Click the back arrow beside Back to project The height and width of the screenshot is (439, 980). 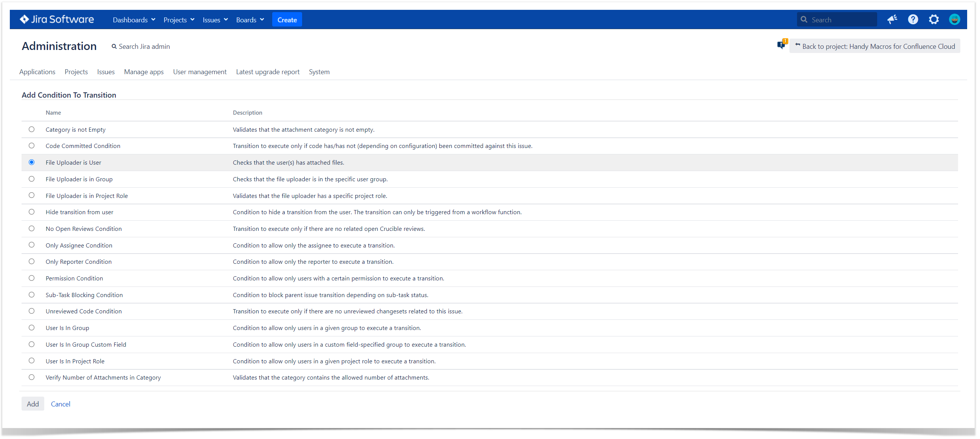click(x=798, y=45)
